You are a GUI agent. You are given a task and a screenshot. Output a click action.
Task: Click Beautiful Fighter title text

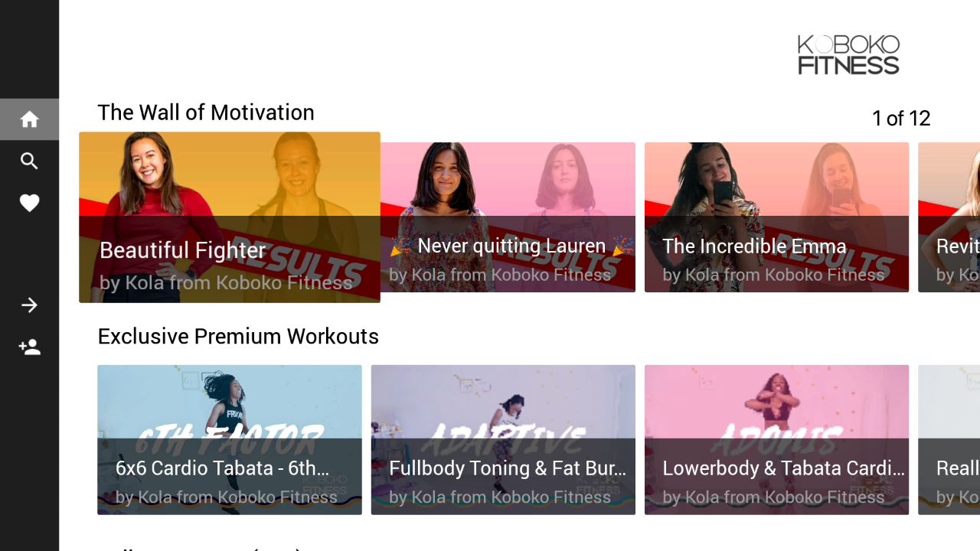click(x=183, y=250)
